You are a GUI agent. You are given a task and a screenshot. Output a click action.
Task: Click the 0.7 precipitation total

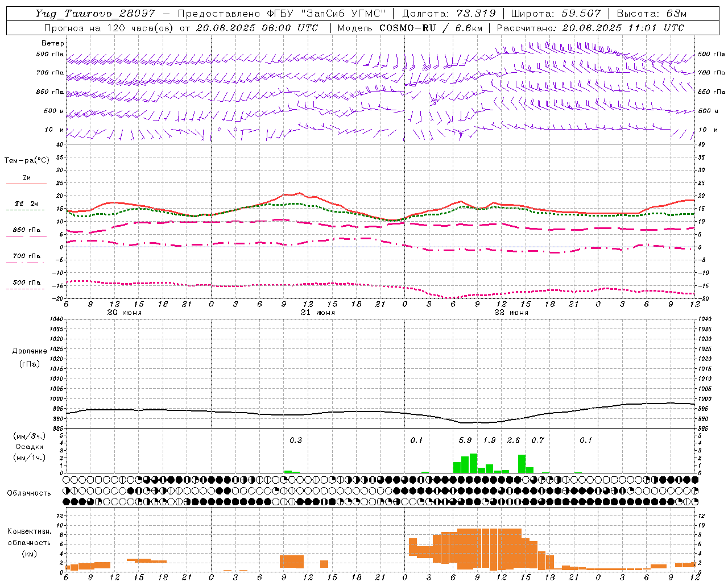point(537,440)
